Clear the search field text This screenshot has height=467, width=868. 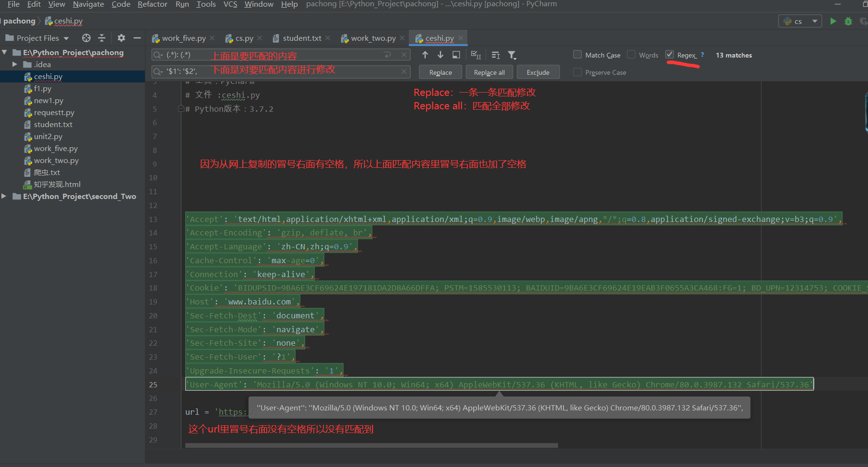point(404,55)
